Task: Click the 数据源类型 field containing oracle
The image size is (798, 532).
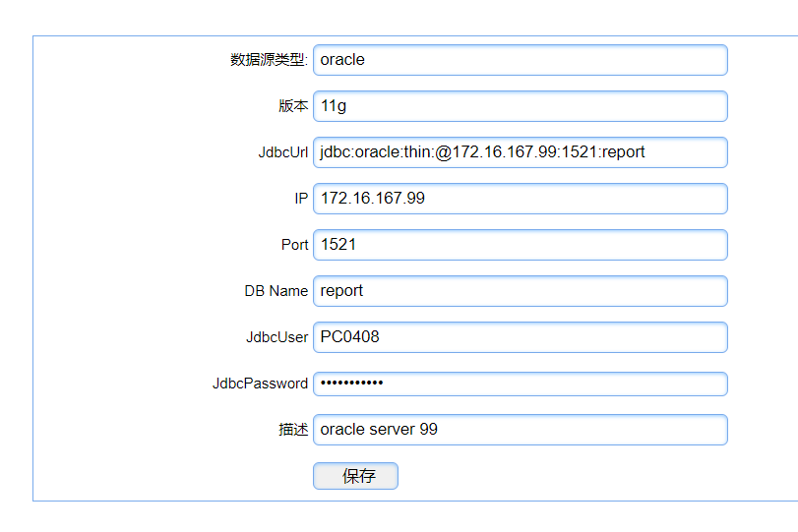Action: pyautogui.click(x=520, y=60)
